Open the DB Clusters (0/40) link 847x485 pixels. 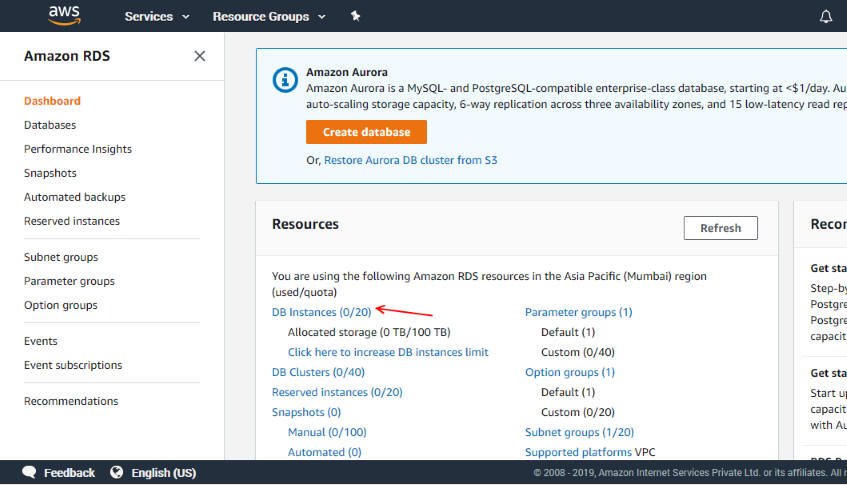[x=318, y=372]
